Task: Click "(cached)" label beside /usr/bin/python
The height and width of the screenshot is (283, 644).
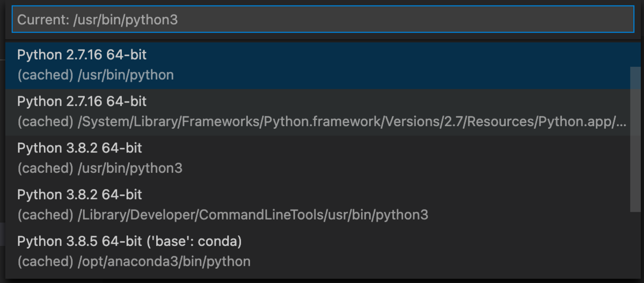Action: pyautogui.click(x=45, y=75)
